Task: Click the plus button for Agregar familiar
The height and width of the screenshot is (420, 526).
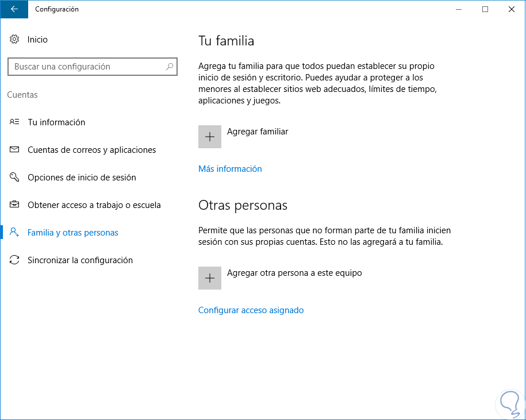Action: point(210,137)
